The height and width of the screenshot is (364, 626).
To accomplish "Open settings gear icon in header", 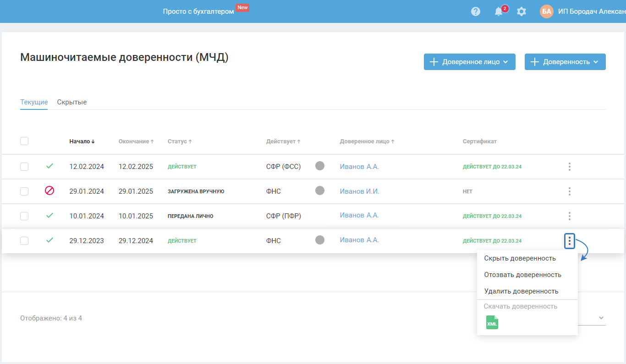I will tap(522, 11).
